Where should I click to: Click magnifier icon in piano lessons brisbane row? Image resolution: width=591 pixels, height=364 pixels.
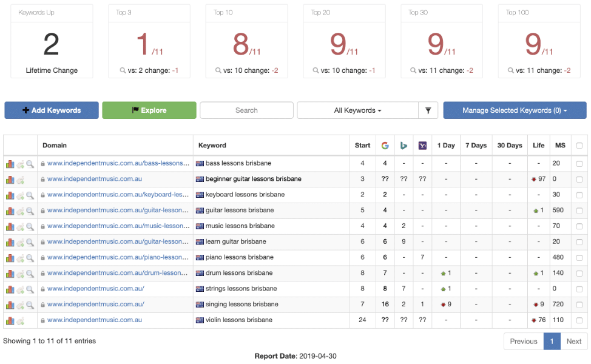[x=30, y=258]
